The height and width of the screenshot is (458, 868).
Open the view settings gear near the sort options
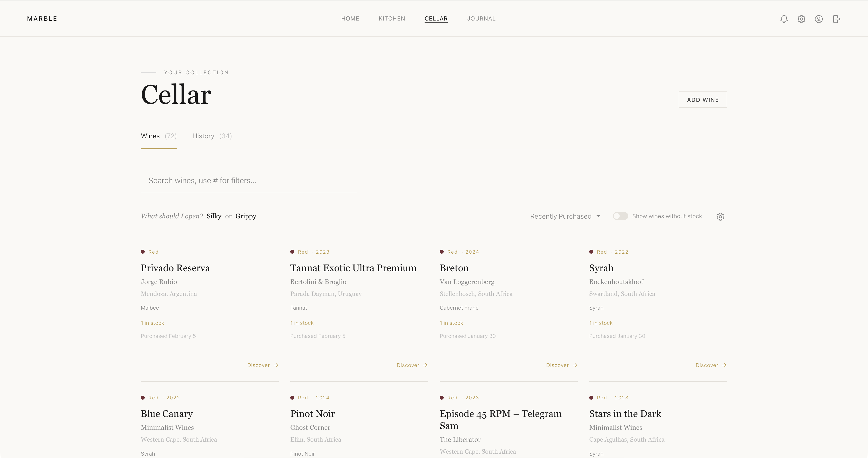[x=721, y=216]
